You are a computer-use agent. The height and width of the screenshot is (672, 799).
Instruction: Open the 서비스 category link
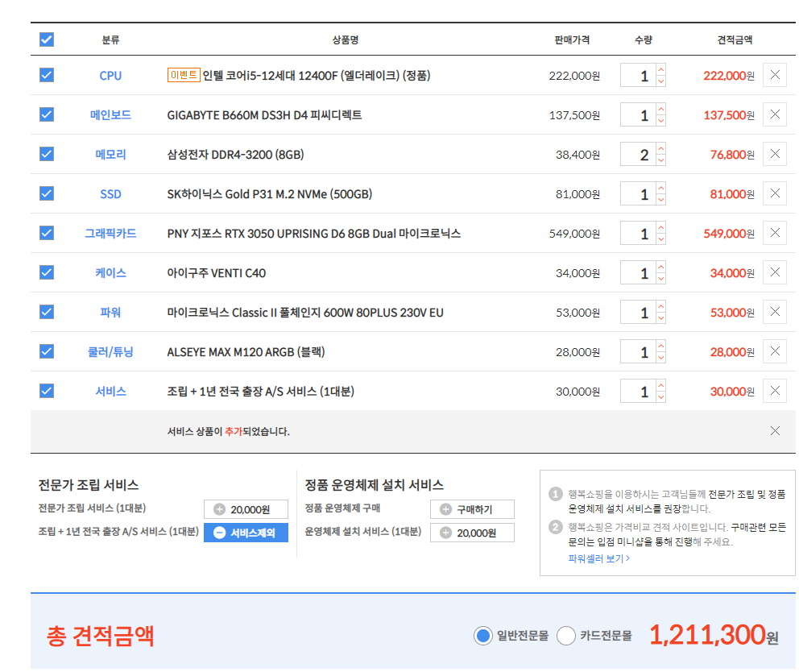click(x=110, y=391)
